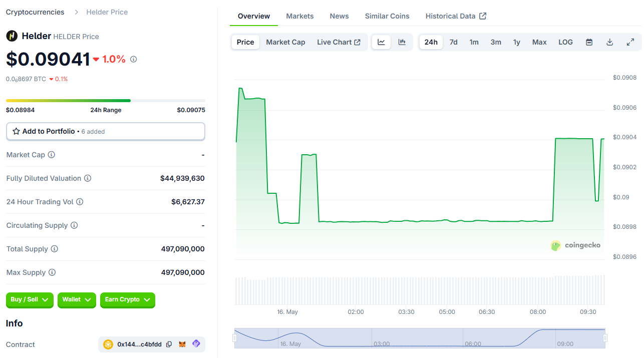
Task: Switch to candlestick chart icon
Action: pyautogui.click(x=402, y=42)
